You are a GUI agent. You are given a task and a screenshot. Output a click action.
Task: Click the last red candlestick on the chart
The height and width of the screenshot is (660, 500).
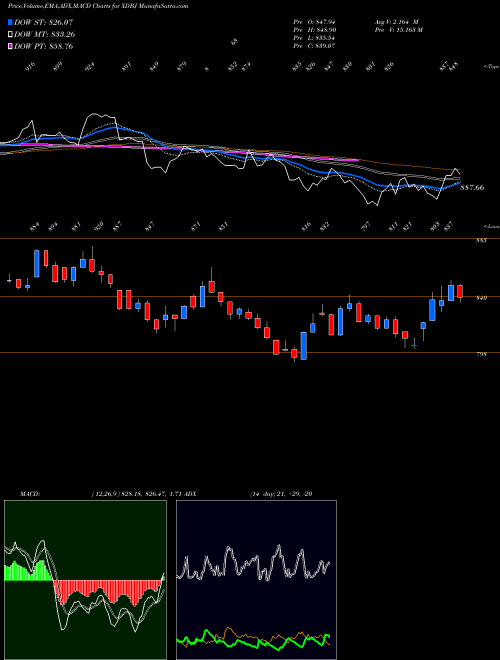(460, 291)
